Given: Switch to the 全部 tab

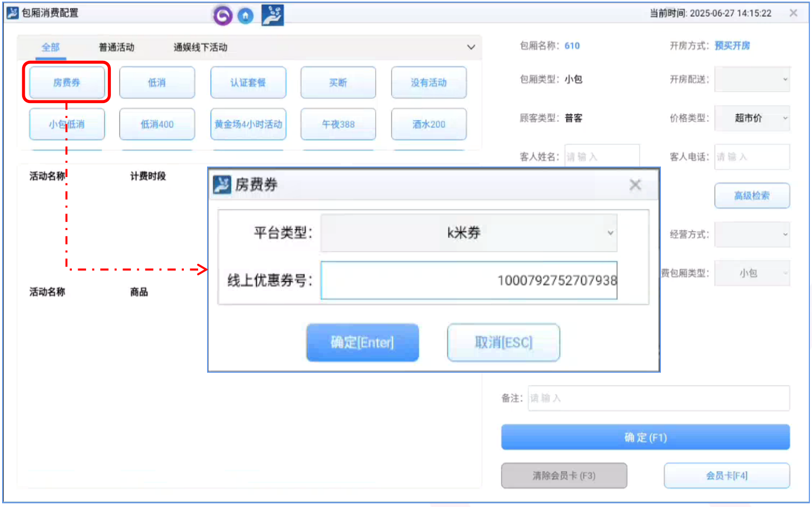Looking at the screenshot, I should click(51, 48).
